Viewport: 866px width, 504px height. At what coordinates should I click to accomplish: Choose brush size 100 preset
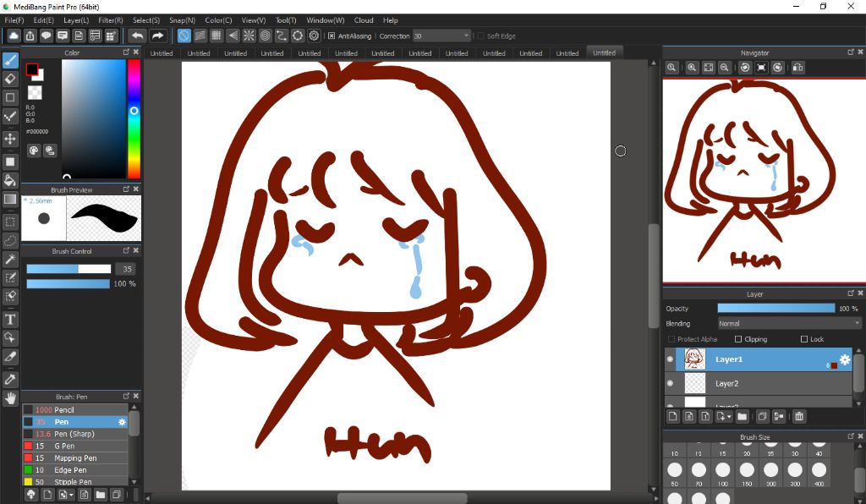pos(722,474)
